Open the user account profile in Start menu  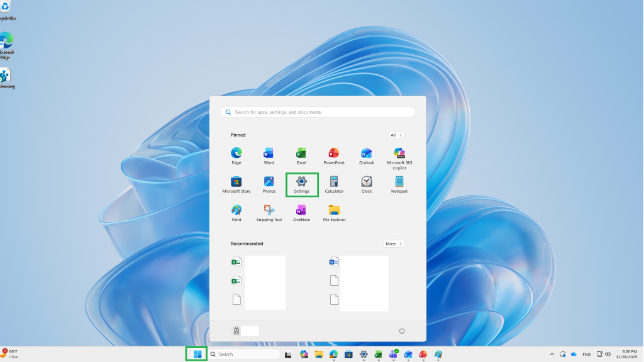[x=245, y=331]
